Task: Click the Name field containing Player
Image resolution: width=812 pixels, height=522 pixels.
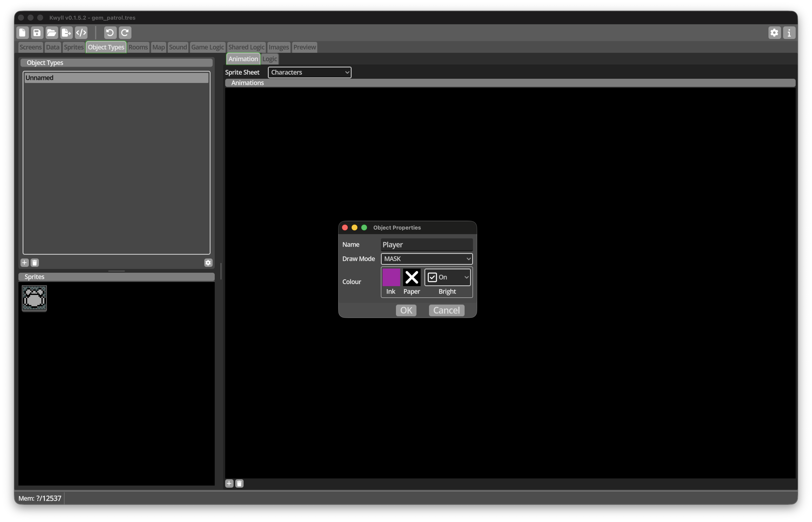Action: point(427,244)
